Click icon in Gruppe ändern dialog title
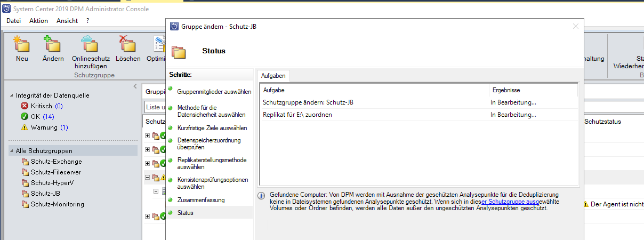 (174, 26)
